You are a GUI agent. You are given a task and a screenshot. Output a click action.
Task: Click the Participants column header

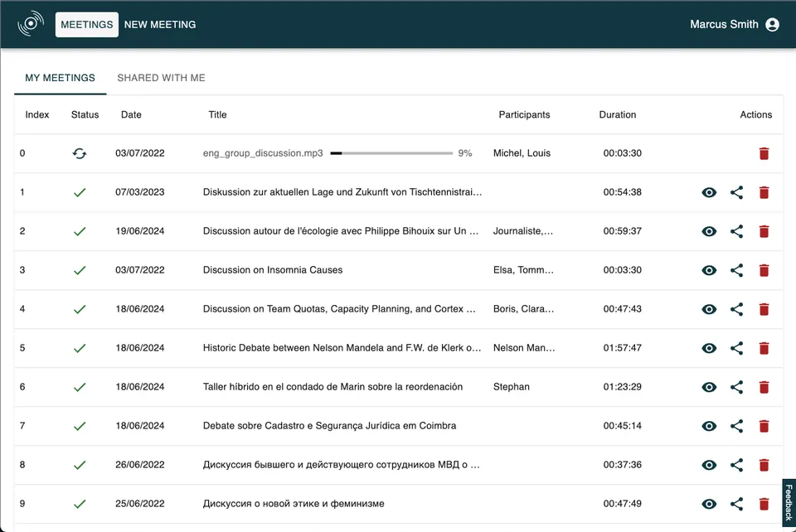[524, 114]
